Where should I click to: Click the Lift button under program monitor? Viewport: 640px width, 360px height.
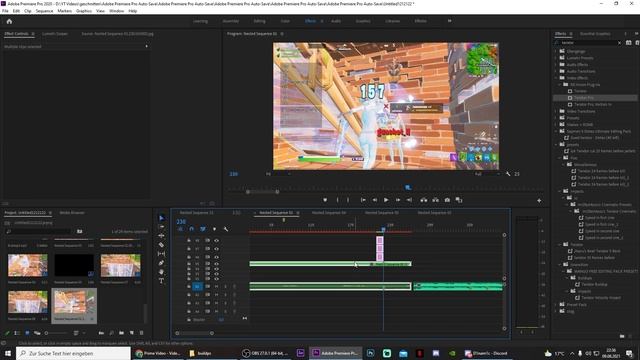click(x=424, y=200)
